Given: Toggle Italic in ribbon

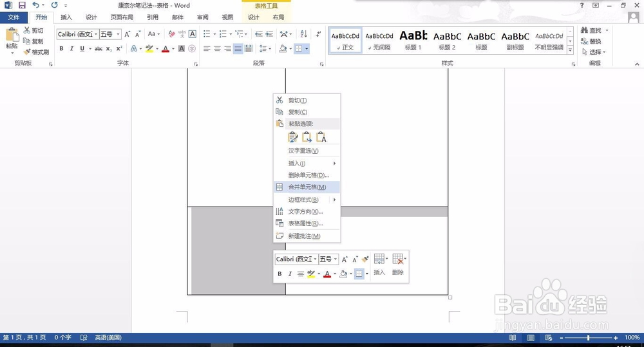Looking at the screenshot, I should click(x=71, y=48).
